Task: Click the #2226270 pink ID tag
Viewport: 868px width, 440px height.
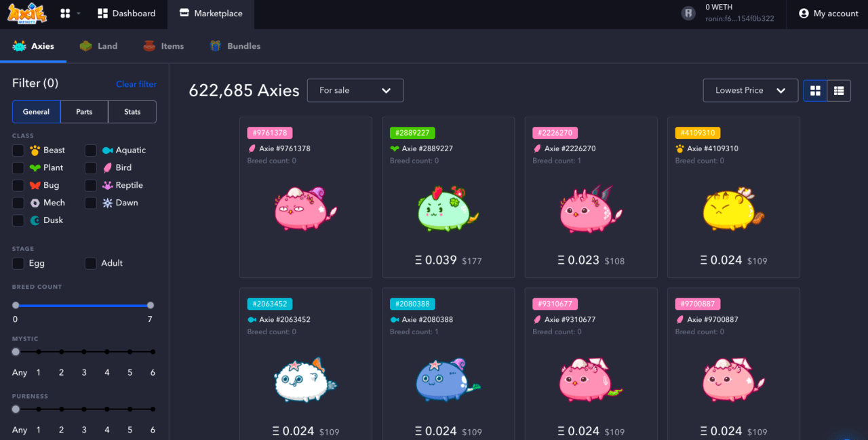Action: pyautogui.click(x=555, y=133)
